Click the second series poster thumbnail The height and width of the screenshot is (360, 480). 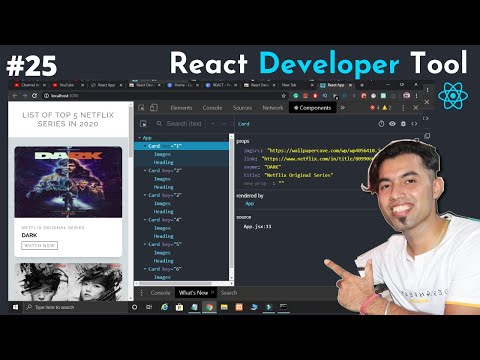pos(68,282)
